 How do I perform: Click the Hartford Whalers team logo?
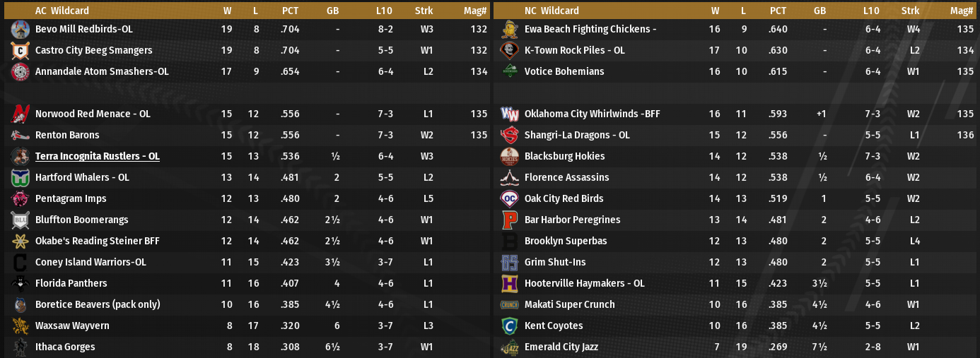point(20,178)
